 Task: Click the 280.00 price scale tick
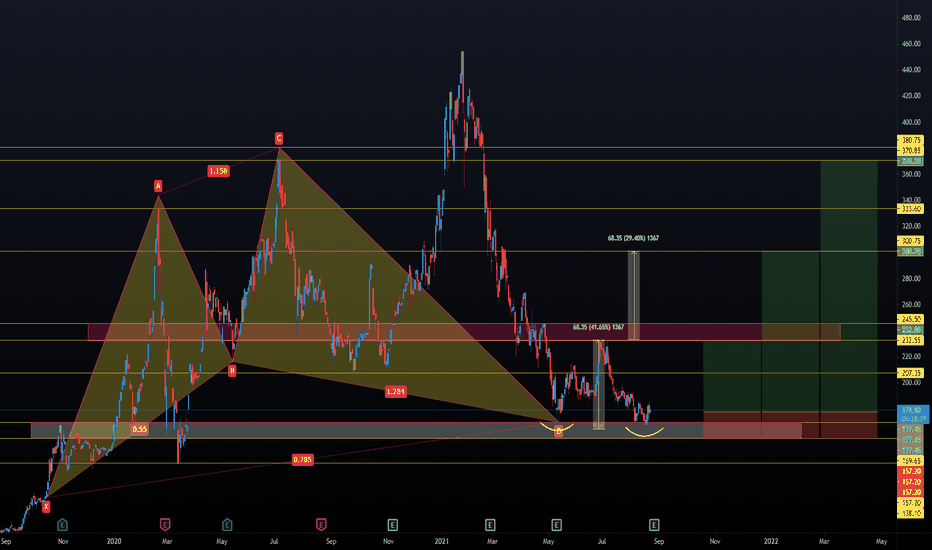[x=911, y=278]
